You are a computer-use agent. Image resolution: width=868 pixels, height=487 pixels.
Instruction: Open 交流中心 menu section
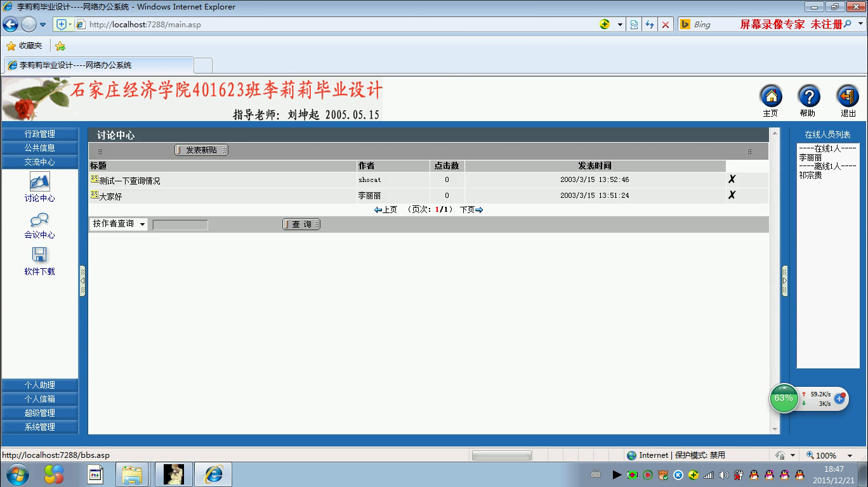point(40,162)
